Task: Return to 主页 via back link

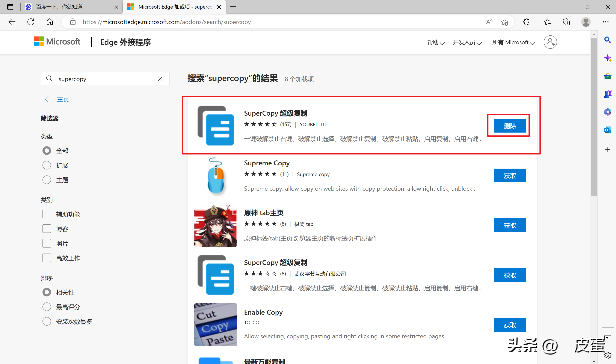Action: 57,99
